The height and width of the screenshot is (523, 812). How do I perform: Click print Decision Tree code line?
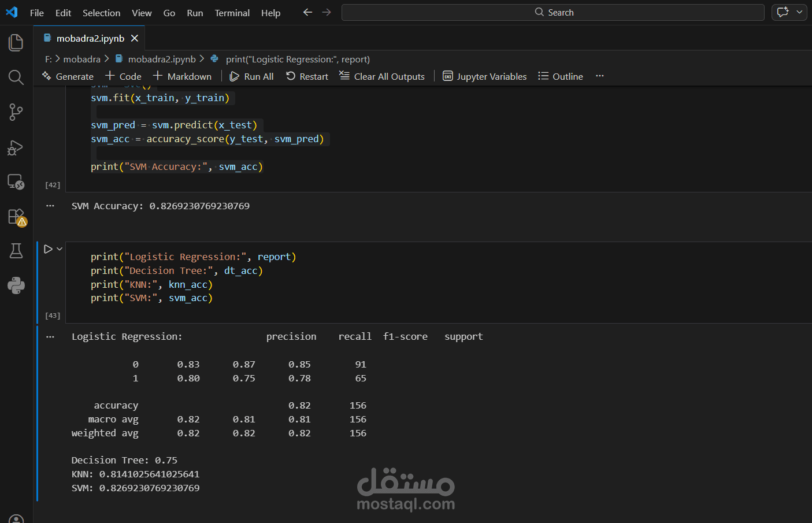click(x=177, y=270)
